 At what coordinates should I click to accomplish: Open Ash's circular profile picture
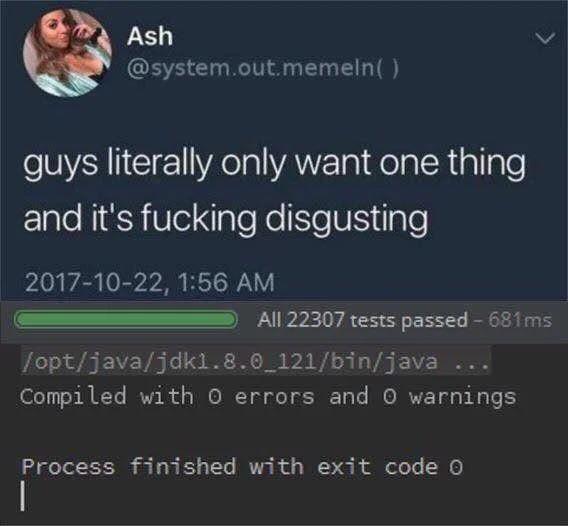(67, 53)
